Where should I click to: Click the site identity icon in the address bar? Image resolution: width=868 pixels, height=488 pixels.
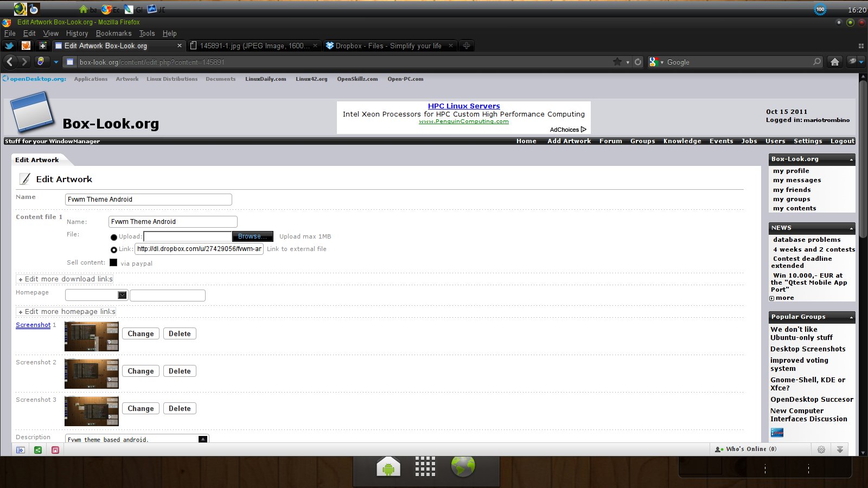pyautogui.click(x=69, y=62)
